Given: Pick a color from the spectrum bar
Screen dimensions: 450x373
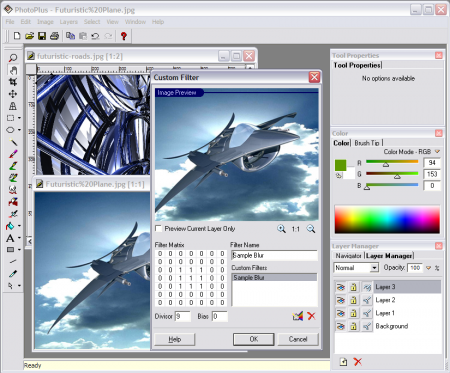Looking at the screenshot, I should coord(387,219).
